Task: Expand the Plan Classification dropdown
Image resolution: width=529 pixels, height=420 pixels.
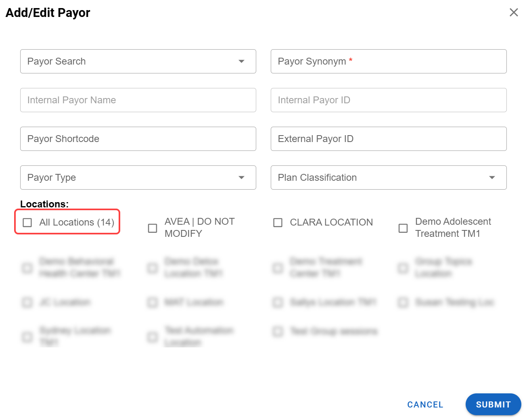Action: click(491, 178)
